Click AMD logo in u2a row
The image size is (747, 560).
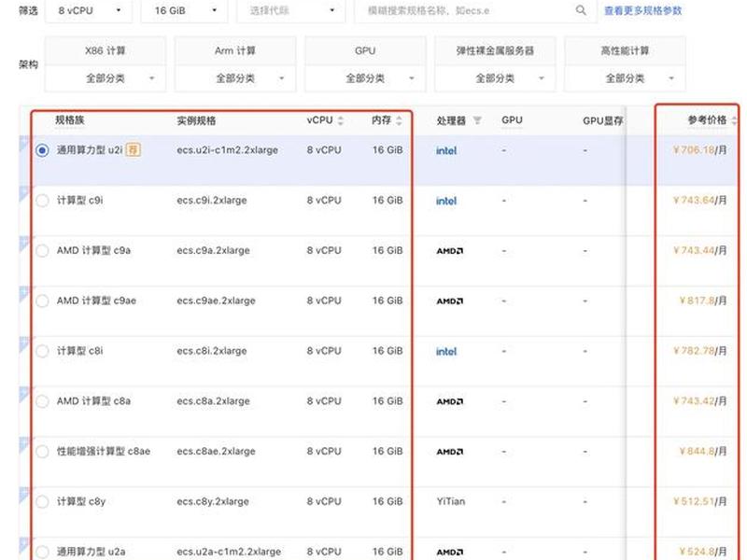450,553
